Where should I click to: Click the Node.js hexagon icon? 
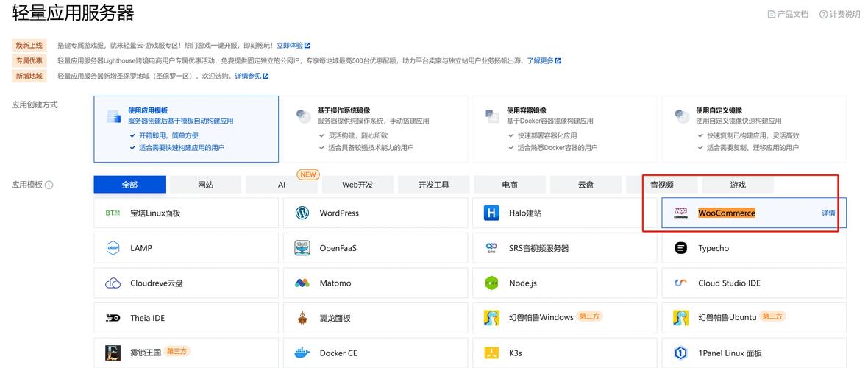pyautogui.click(x=491, y=283)
